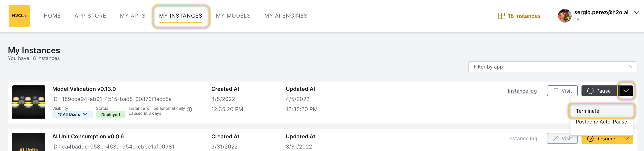
Task: Click the auto-pause info icon
Action: 190,110
